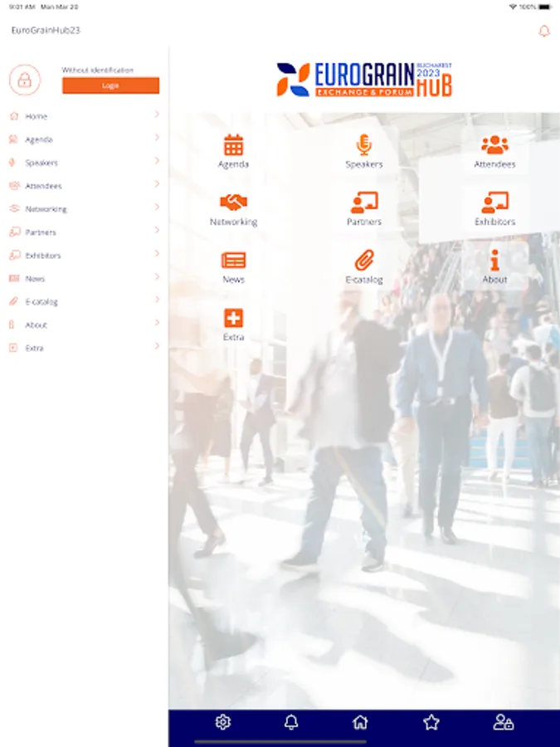Expand the Agenda row chevron
This screenshot has width=560, height=747.
[x=157, y=138]
